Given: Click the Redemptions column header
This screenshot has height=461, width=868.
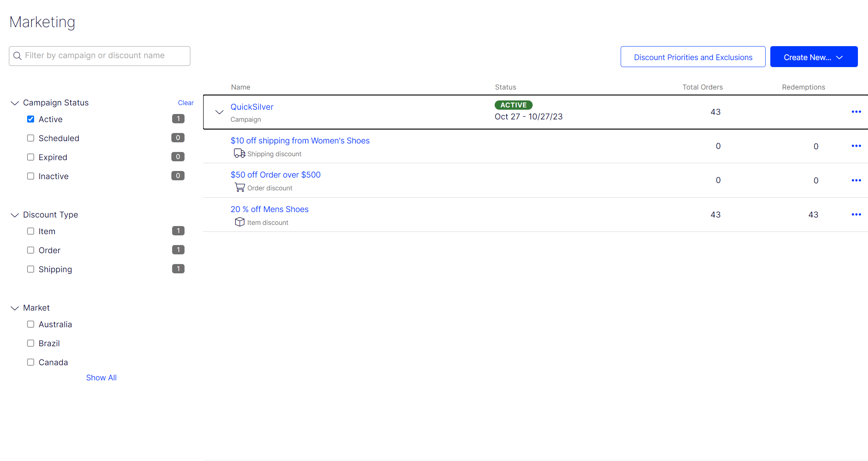Looking at the screenshot, I should 803,87.
